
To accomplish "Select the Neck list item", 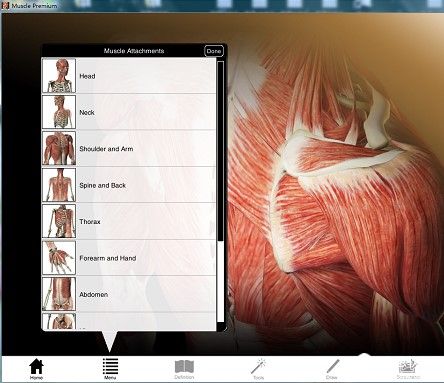I will point(129,112).
